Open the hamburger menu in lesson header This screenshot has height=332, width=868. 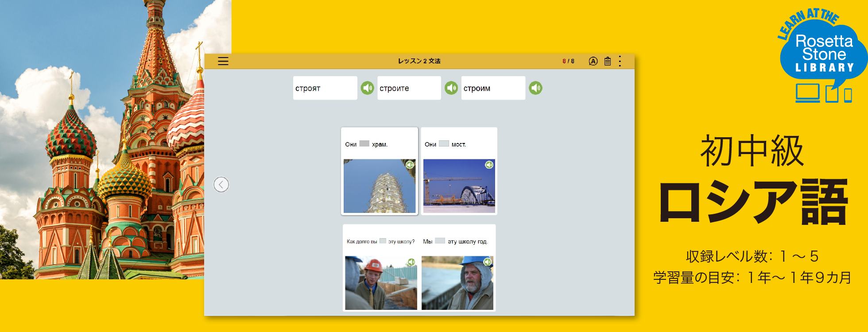(223, 61)
